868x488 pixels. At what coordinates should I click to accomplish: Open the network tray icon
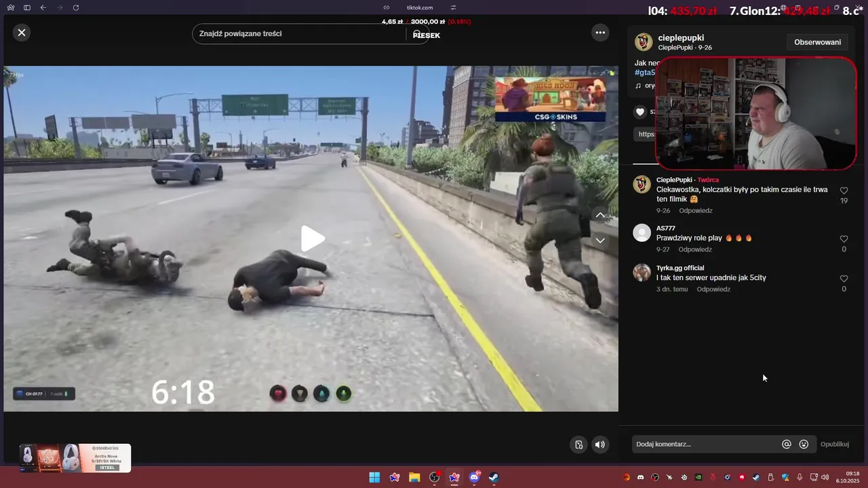coord(813,478)
